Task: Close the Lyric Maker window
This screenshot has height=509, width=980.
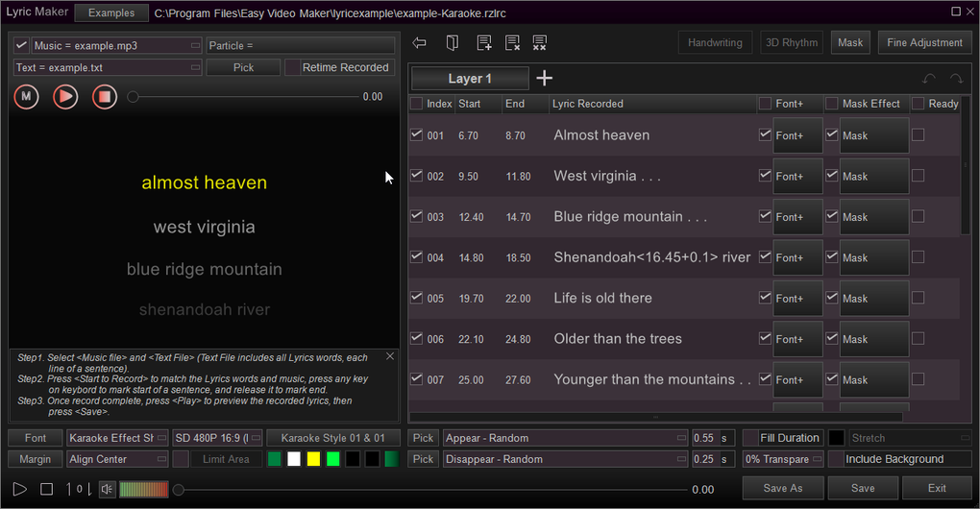Action: pos(968,12)
